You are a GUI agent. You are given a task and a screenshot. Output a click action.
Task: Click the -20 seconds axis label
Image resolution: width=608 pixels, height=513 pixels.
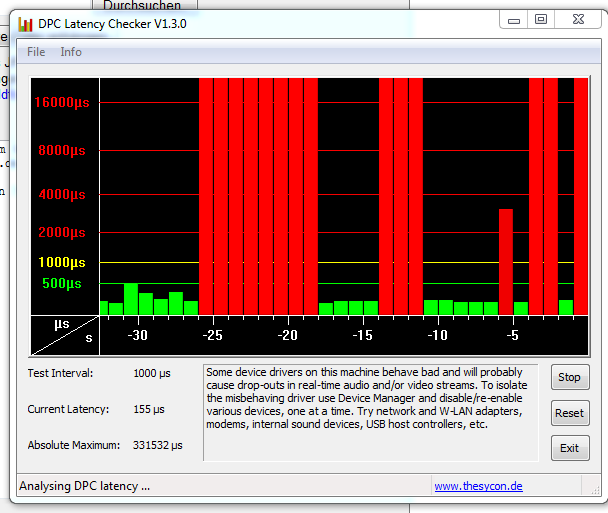[287, 335]
